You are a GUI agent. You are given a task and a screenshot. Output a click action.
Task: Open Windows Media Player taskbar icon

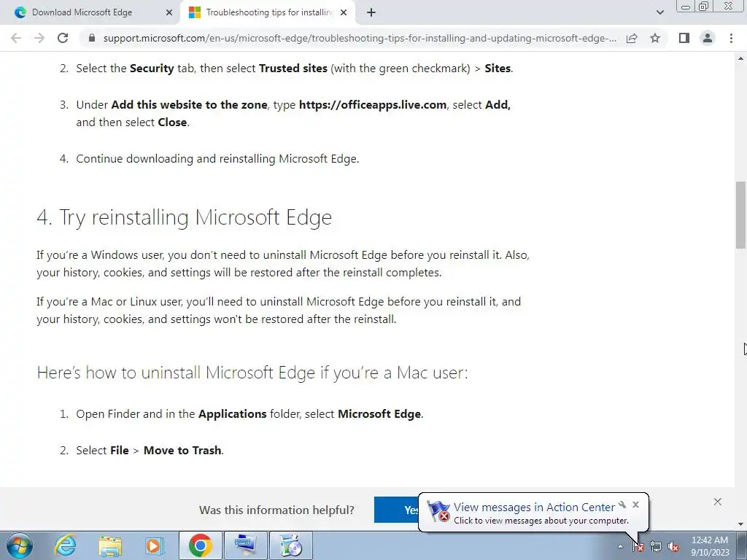(x=154, y=545)
